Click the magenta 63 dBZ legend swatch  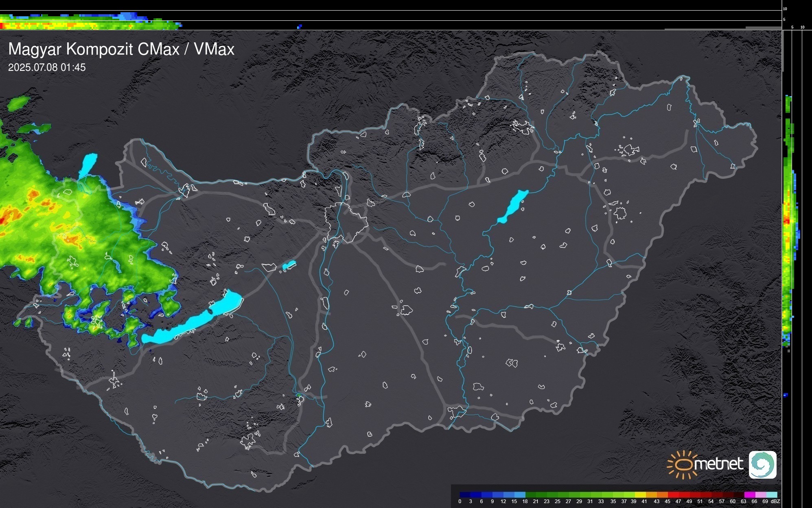(749, 495)
